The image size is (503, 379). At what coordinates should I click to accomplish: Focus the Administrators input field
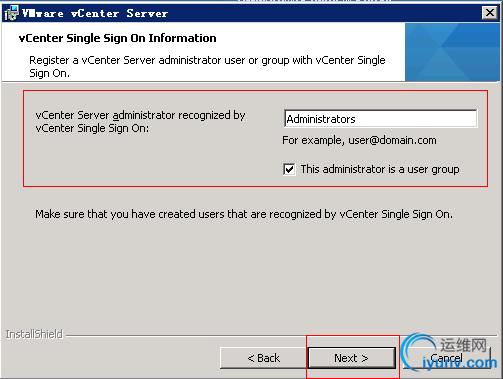pyautogui.click(x=381, y=119)
